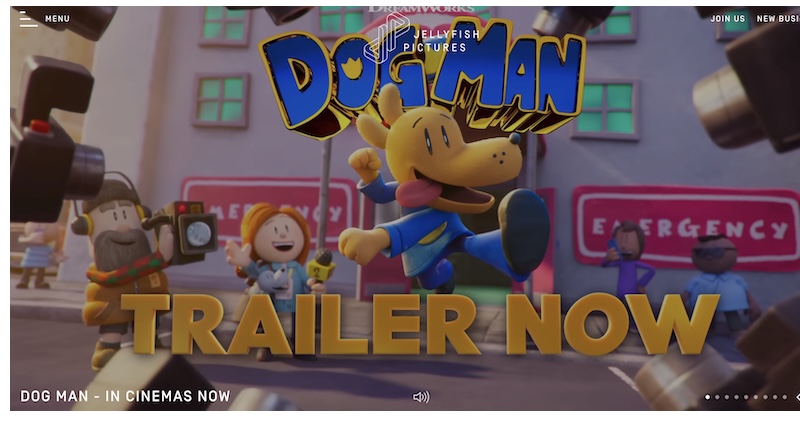Click the Jellyfish Pictures logo icon
The image size is (800, 427).
[x=386, y=37]
